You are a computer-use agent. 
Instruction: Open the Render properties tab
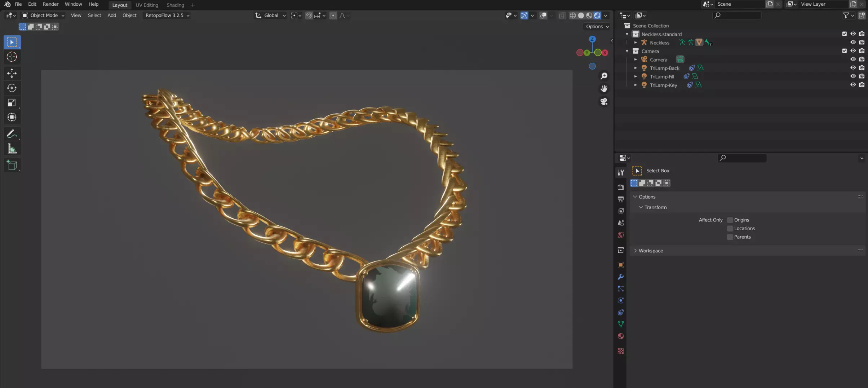620,187
